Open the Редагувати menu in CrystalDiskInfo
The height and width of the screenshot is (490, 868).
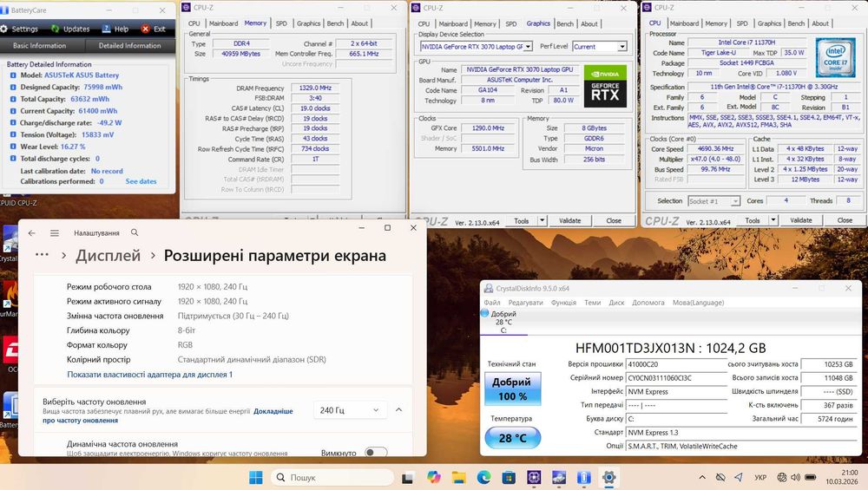(x=525, y=303)
